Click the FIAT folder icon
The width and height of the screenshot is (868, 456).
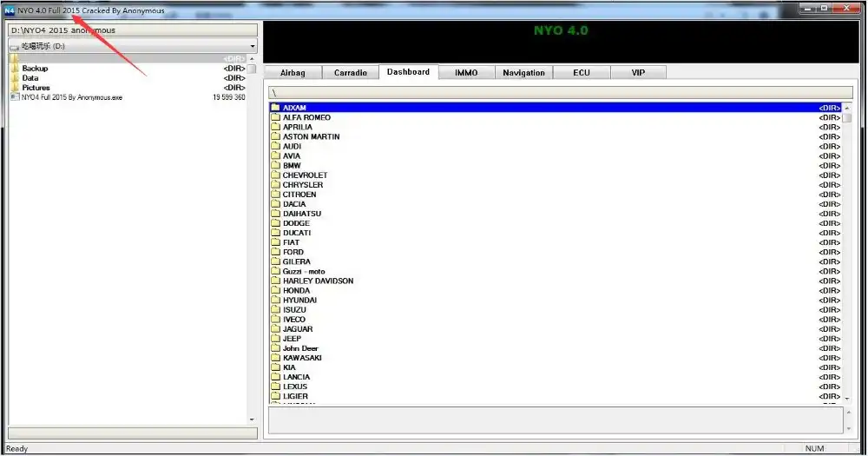(276, 242)
